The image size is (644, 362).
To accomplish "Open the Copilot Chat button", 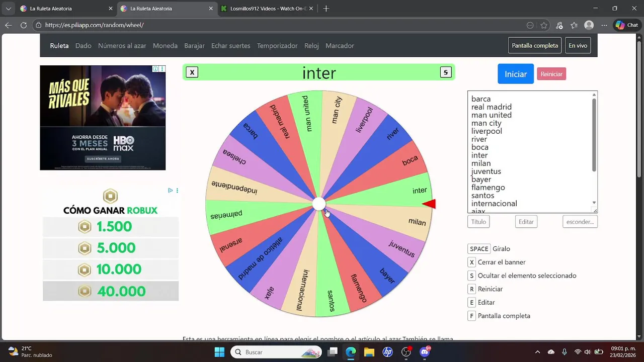I will click(x=626, y=25).
